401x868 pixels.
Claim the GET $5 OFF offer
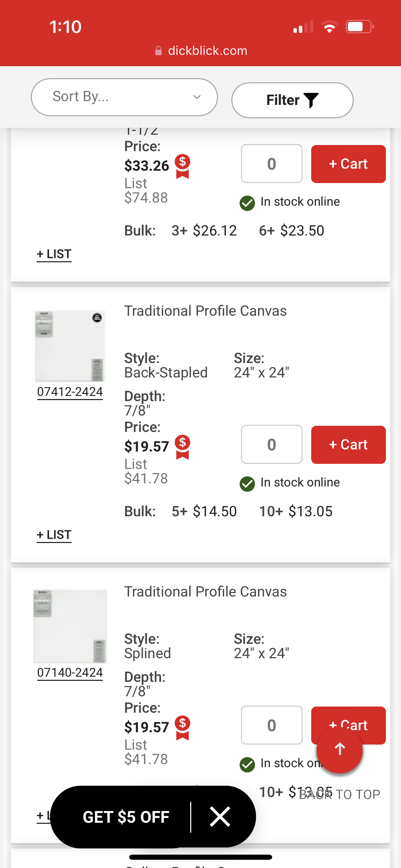[126, 817]
